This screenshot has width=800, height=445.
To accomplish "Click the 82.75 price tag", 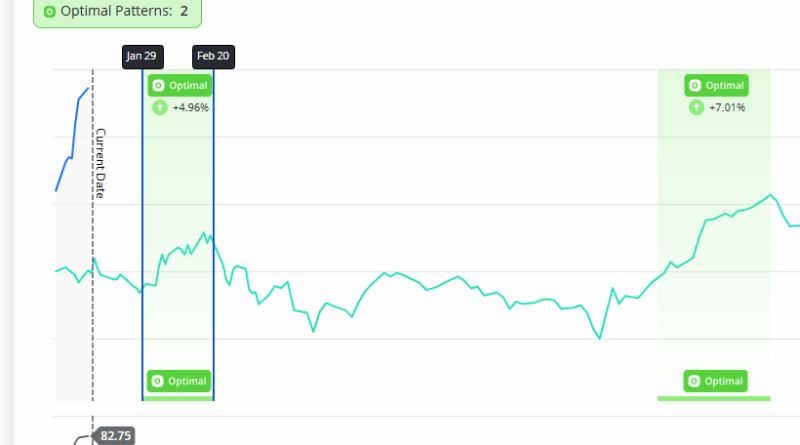I will pyautogui.click(x=115, y=436).
